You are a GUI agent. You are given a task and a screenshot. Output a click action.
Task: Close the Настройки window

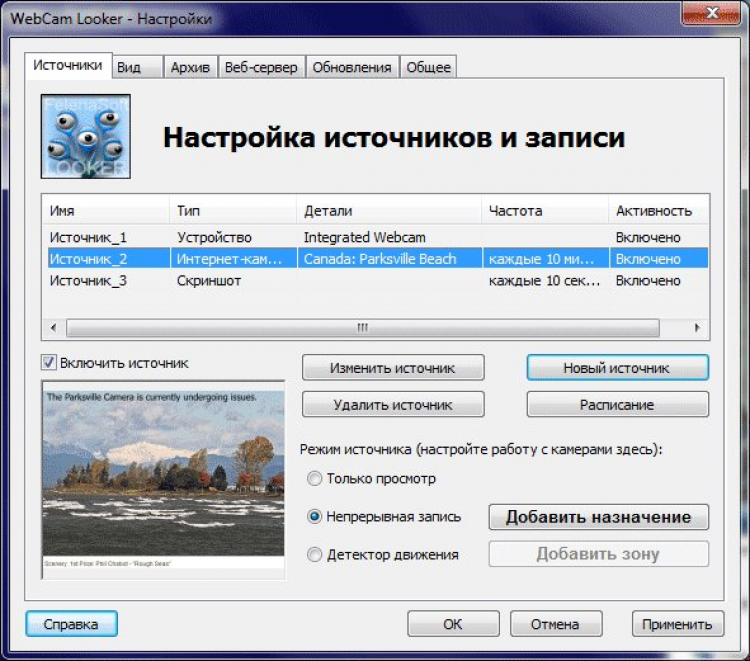(712, 13)
